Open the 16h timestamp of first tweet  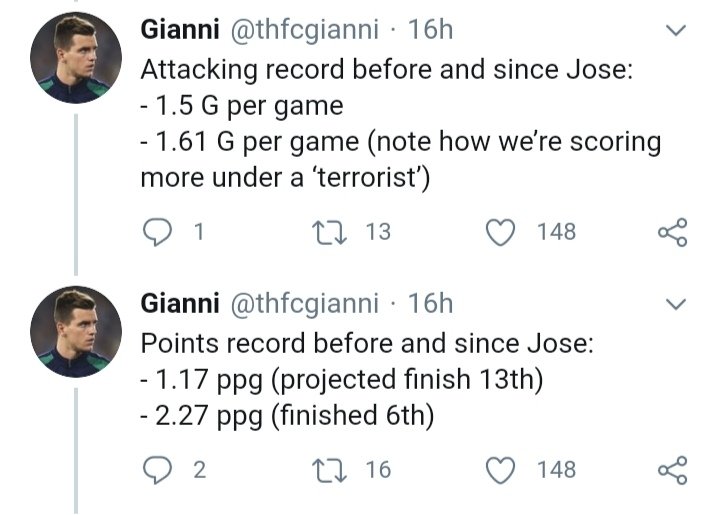(x=431, y=31)
